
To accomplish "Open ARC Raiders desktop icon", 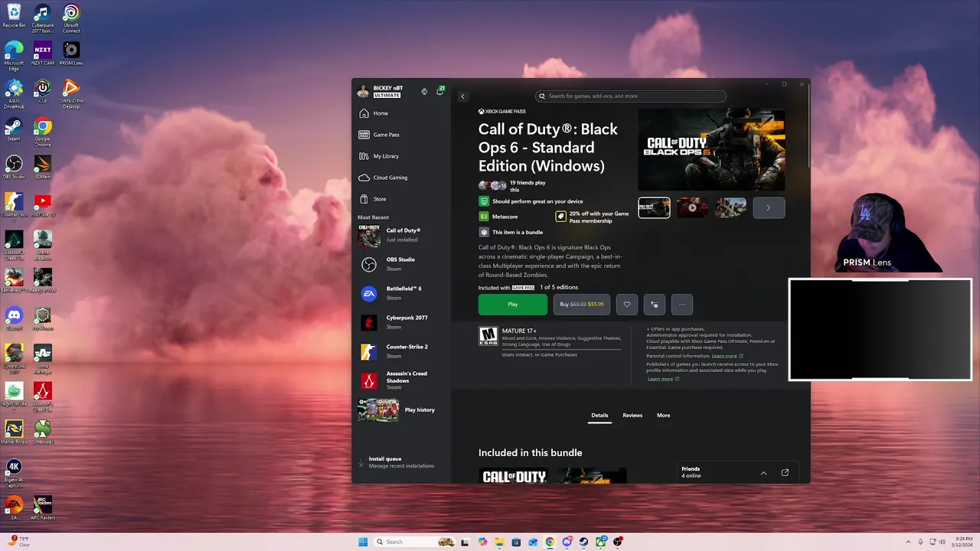I will coord(43,507).
